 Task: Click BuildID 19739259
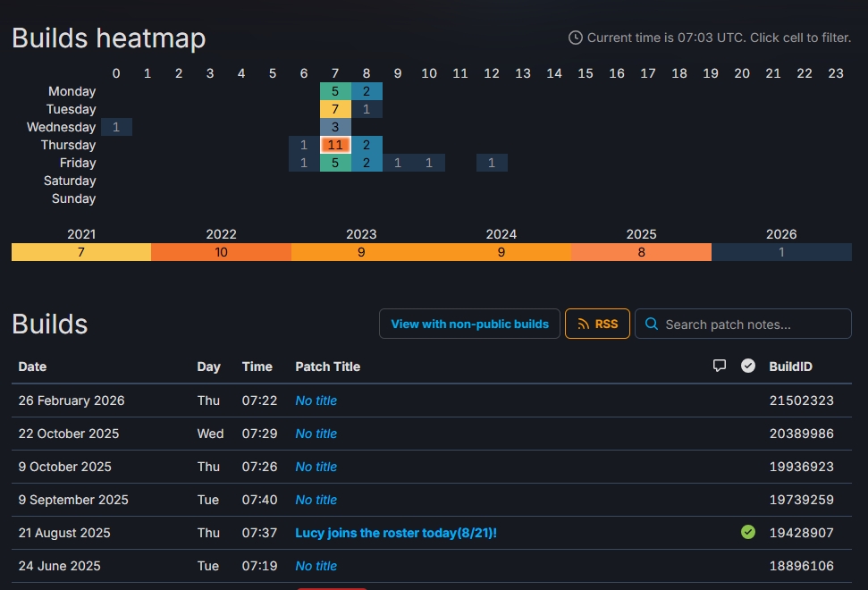(802, 500)
